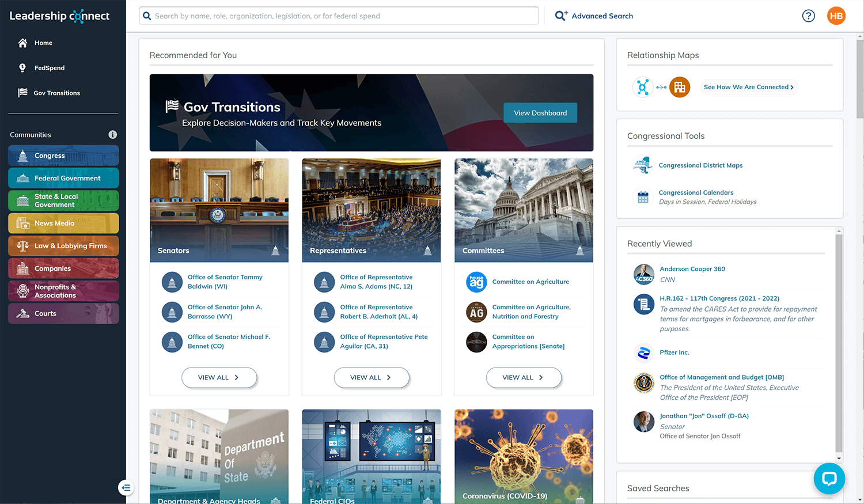This screenshot has width=864, height=504.
Task: Open Pfizer Inc. recently viewed
Action: [x=674, y=353]
